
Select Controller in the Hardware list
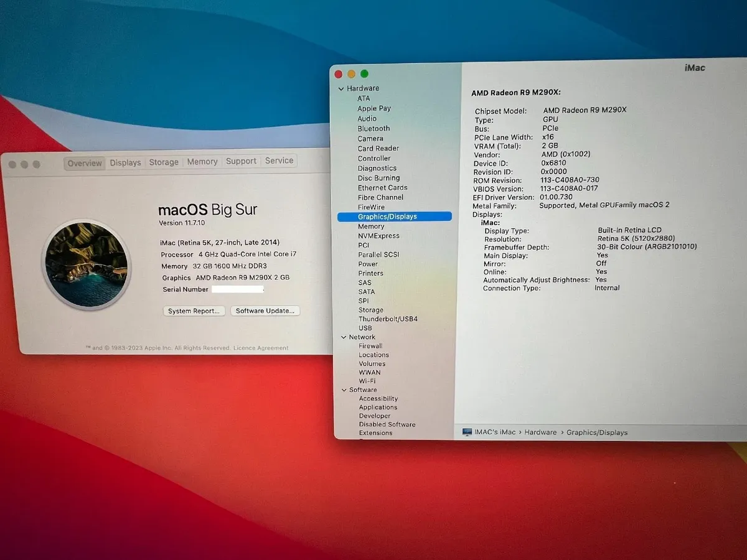[374, 158]
